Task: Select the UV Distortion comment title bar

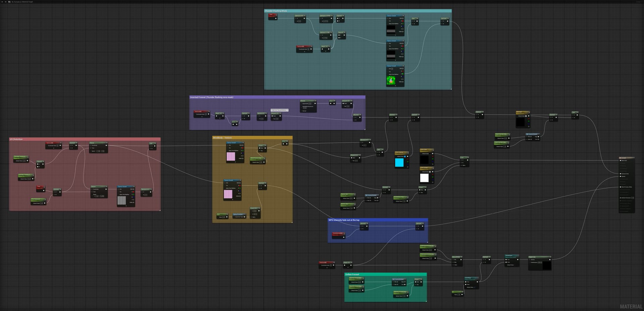Action: 85,139
